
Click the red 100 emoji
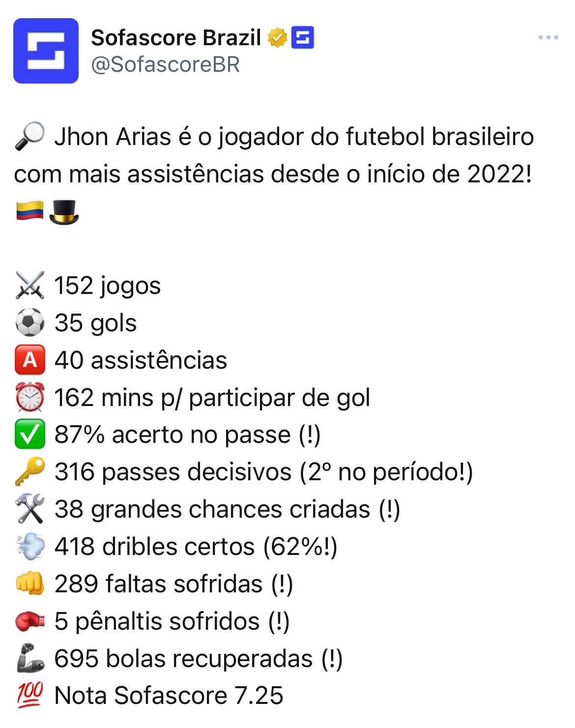point(30,695)
